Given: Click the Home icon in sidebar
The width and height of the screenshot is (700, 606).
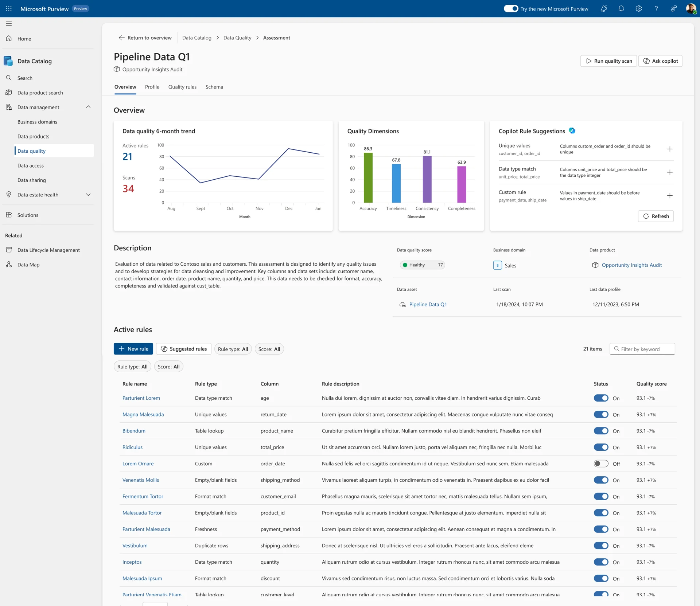Looking at the screenshot, I should [x=9, y=38].
